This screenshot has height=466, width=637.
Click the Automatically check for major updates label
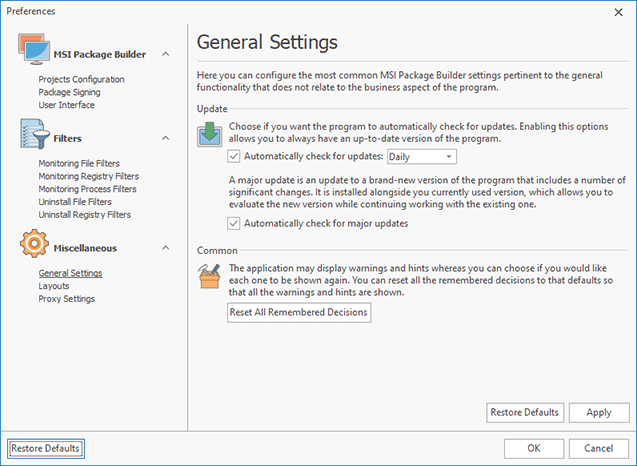tap(326, 223)
